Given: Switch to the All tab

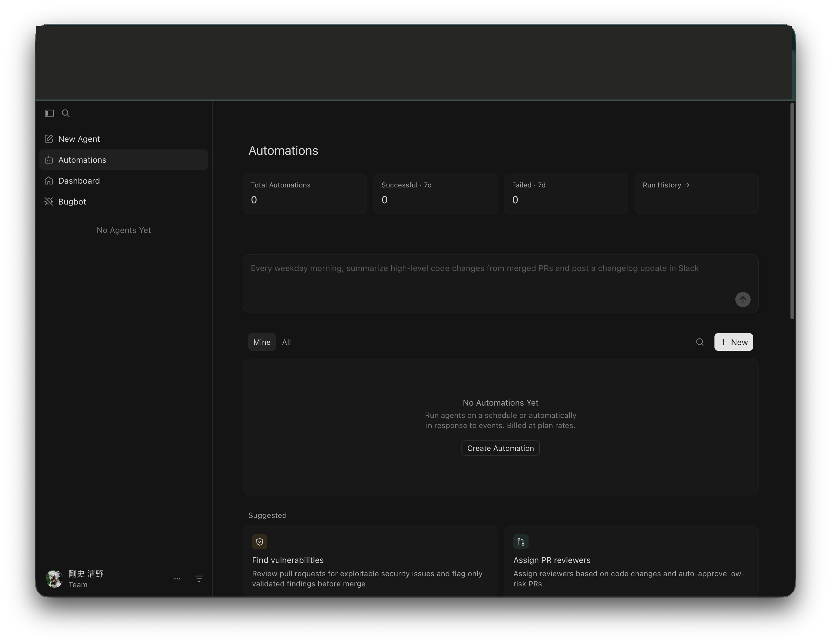Looking at the screenshot, I should click(x=286, y=342).
